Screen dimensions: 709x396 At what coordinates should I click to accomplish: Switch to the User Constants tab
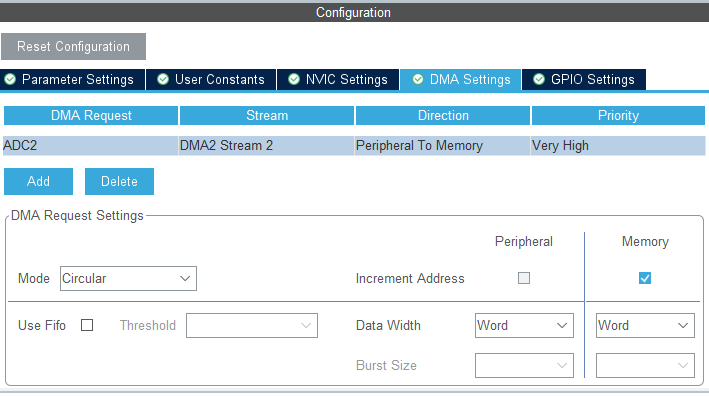click(211, 80)
